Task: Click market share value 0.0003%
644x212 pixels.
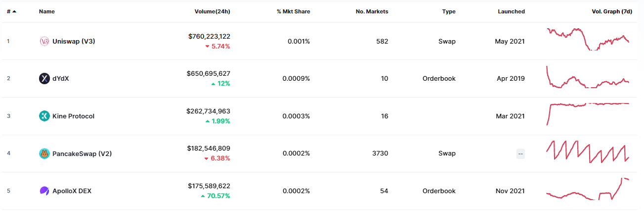Action: coord(297,116)
